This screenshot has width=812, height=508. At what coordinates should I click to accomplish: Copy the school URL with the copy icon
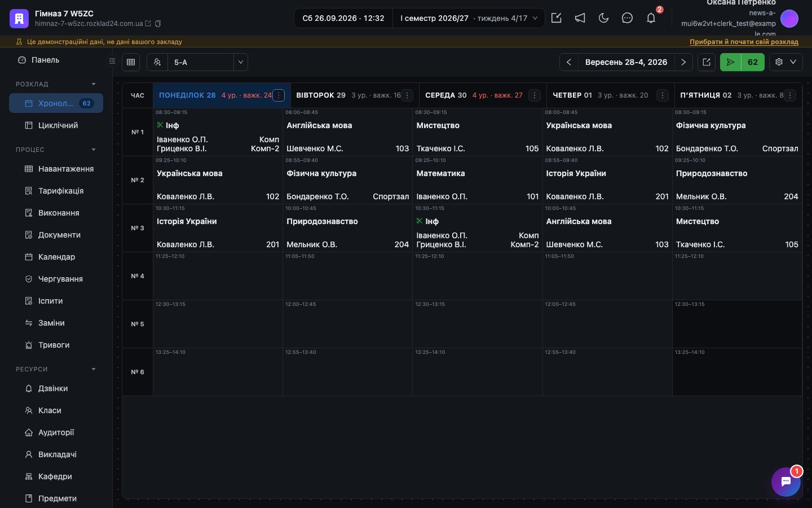[x=158, y=24]
